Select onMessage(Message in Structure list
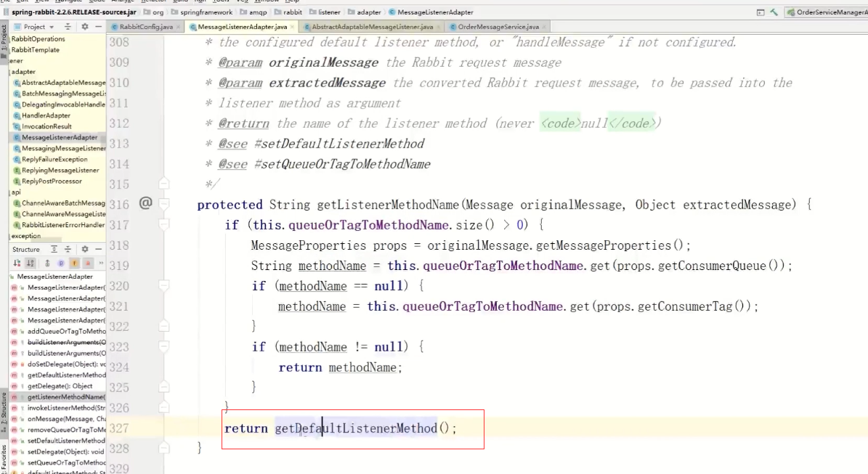This screenshot has width=868, height=474. click(58, 419)
